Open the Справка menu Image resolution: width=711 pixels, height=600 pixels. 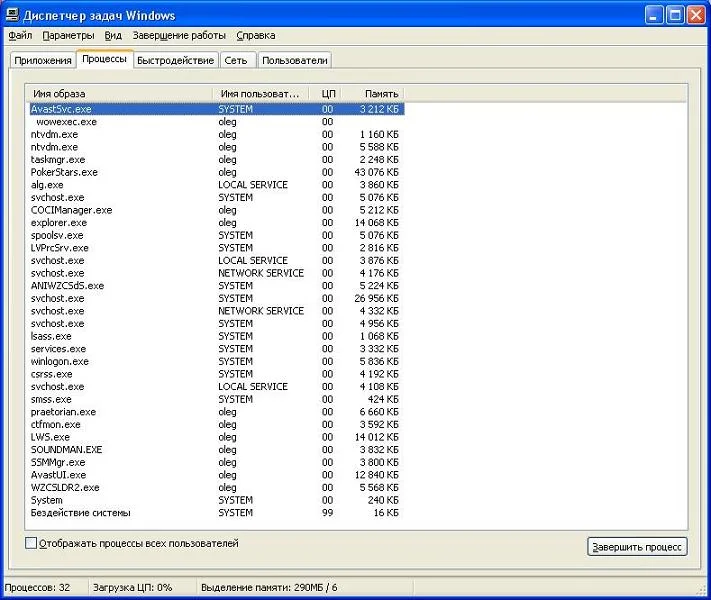tap(256, 35)
